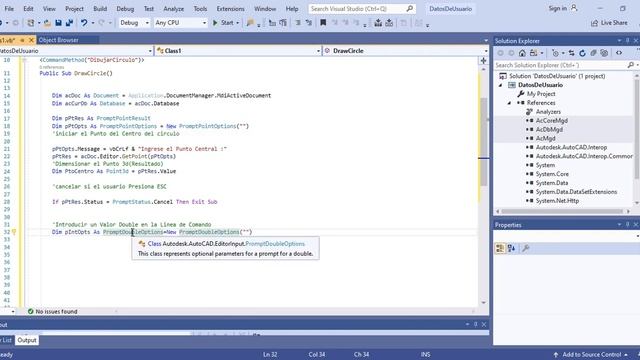Click the New Project toolbar icon
640x360 pixels.
[31, 23]
